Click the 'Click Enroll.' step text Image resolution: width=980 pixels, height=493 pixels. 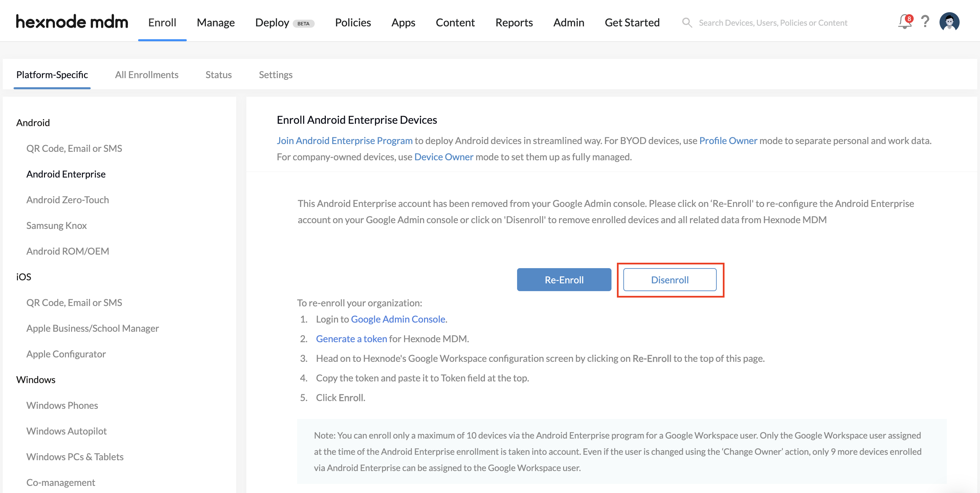click(x=340, y=398)
